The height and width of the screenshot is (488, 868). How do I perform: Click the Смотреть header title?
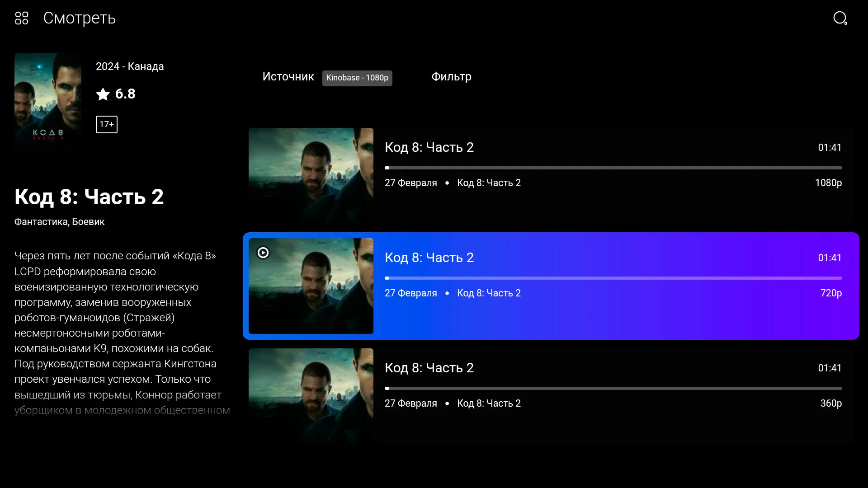tap(80, 18)
